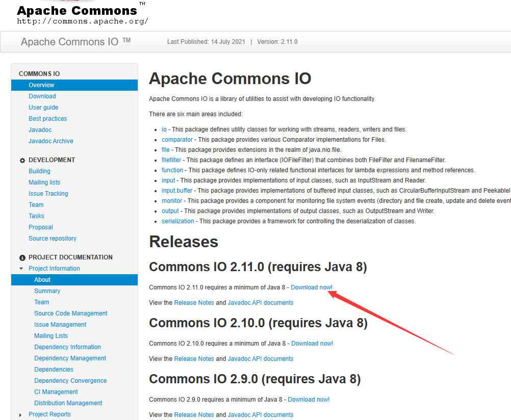Click the Apache Commons IO banner title
The image size is (511, 420).
(x=75, y=42)
